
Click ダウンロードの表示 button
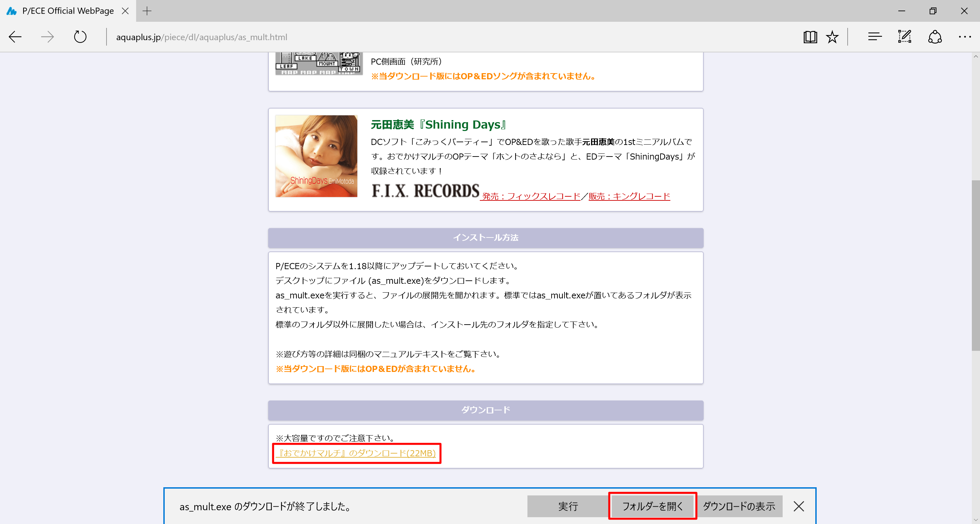point(739,506)
